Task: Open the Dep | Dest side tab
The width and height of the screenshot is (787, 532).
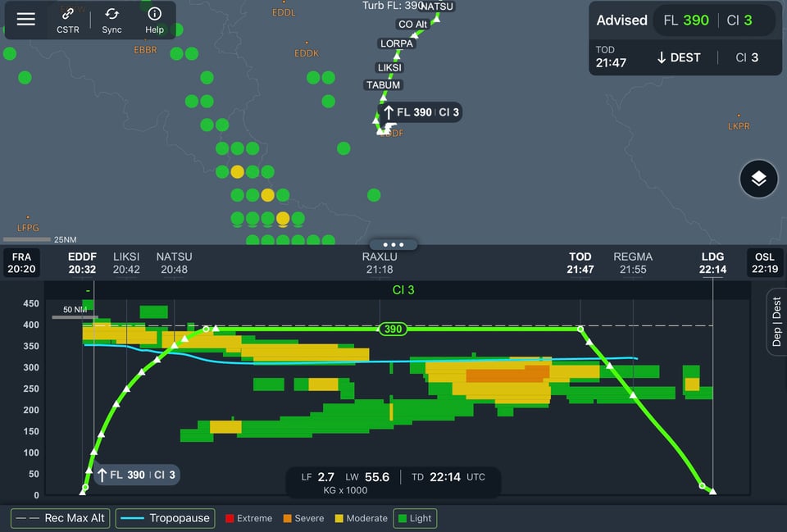Action: (776, 321)
